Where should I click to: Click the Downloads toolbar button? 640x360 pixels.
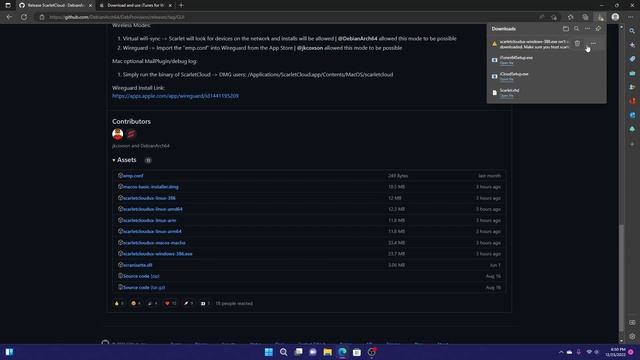pyautogui.click(x=600, y=17)
